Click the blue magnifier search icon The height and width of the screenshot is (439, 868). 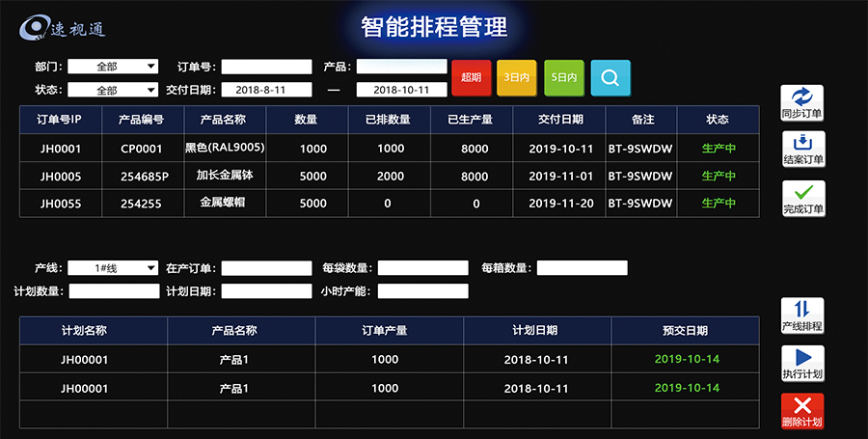pyautogui.click(x=610, y=77)
